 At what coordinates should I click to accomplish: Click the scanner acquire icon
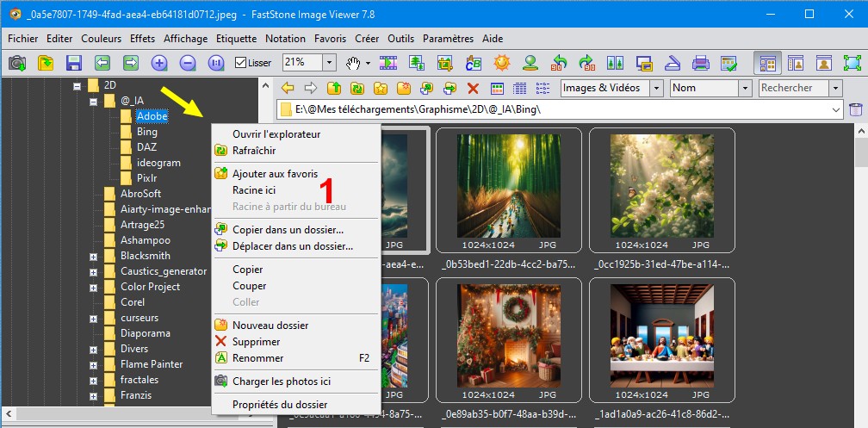click(672, 63)
